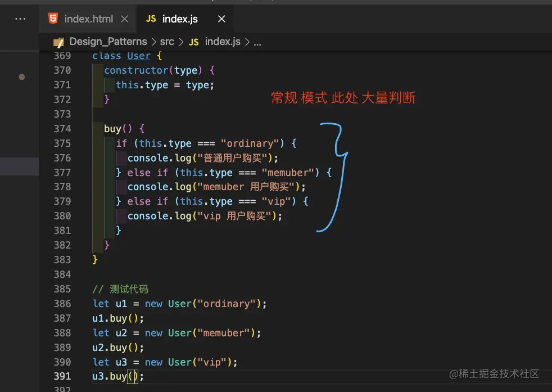552x392 pixels.
Task: Click 'this.type = type;' on line 371
Action: (x=165, y=85)
